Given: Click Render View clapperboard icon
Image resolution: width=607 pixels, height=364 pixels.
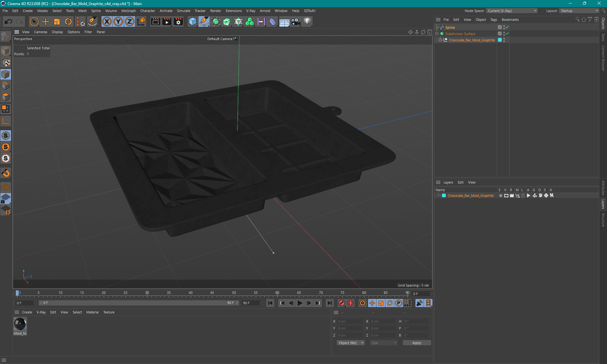Looking at the screenshot, I should pos(155,21).
